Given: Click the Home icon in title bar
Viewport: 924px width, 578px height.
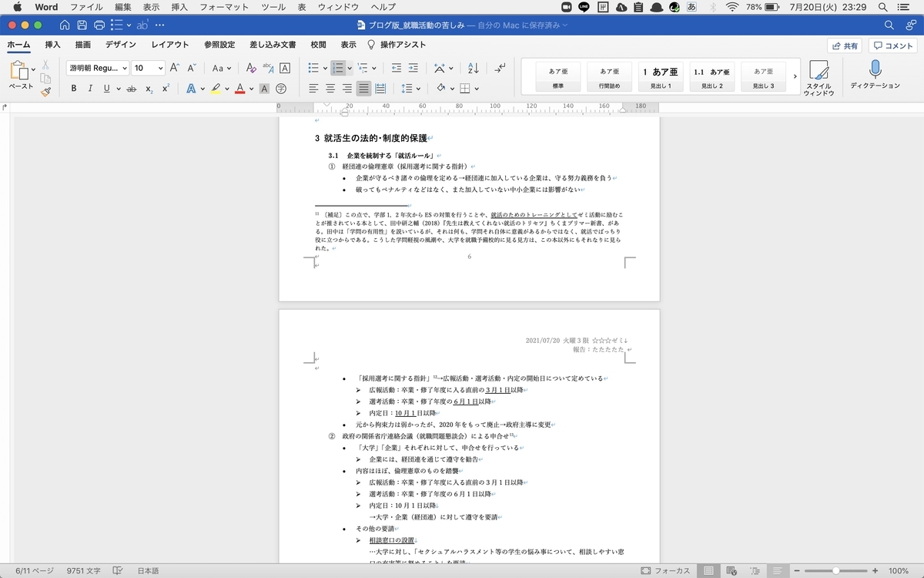Looking at the screenshot, I should point(65,25).
